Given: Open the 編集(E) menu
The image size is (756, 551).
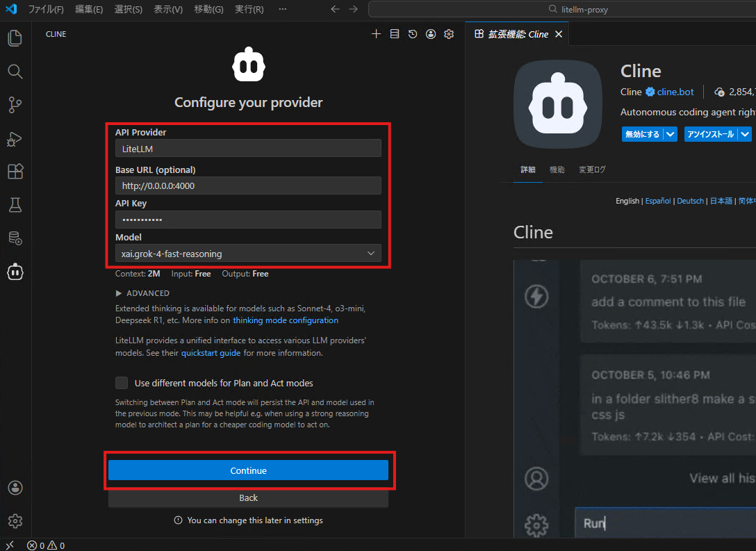Looking at the screenshot, I should tap(89, 9).
